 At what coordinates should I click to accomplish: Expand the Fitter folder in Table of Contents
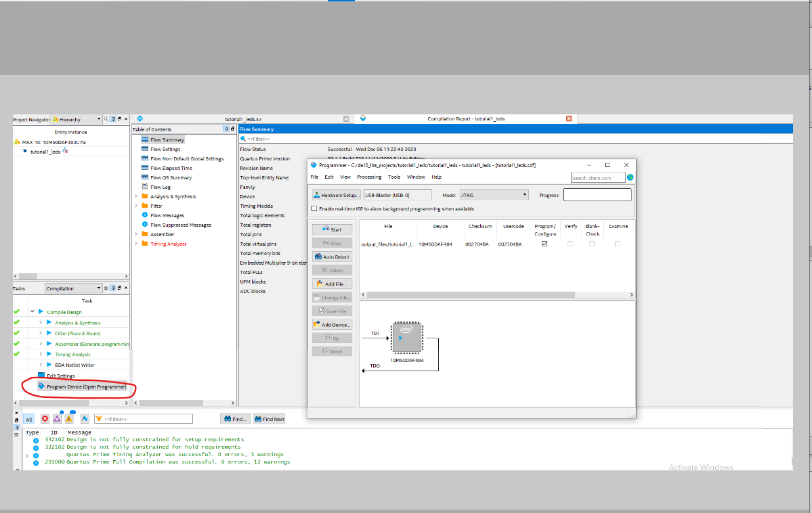tap(136, 206)
